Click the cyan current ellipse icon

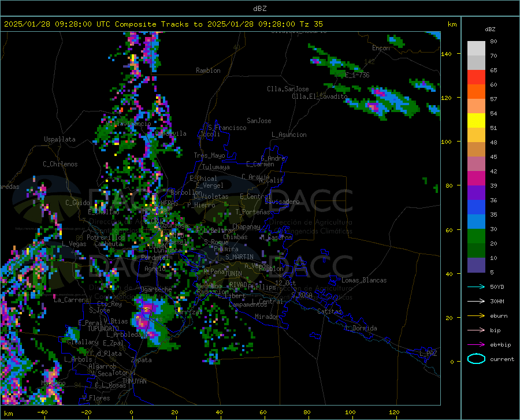tap(476, 359)
